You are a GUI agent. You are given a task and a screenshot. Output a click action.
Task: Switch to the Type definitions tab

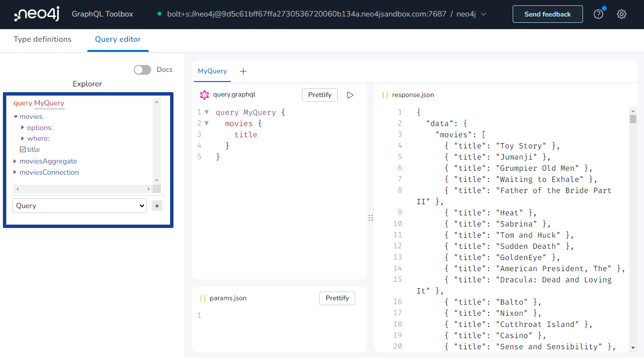(x=42, y=39)
